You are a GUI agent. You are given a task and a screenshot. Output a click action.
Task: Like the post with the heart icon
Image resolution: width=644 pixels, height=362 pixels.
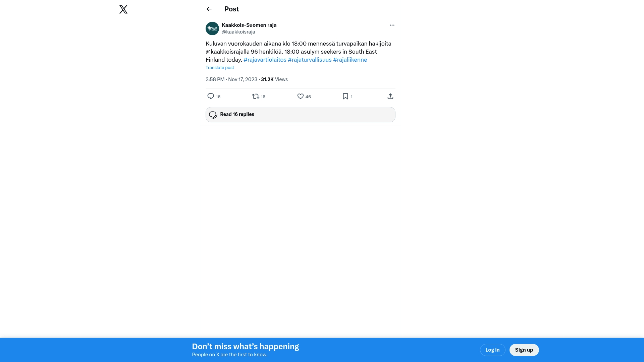click(301, 96)
